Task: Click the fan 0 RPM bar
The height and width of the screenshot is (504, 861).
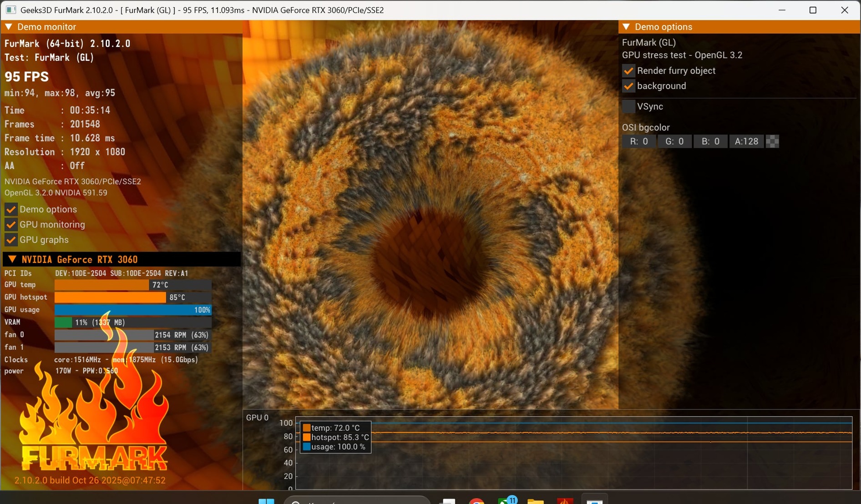Action: (133, 335)
